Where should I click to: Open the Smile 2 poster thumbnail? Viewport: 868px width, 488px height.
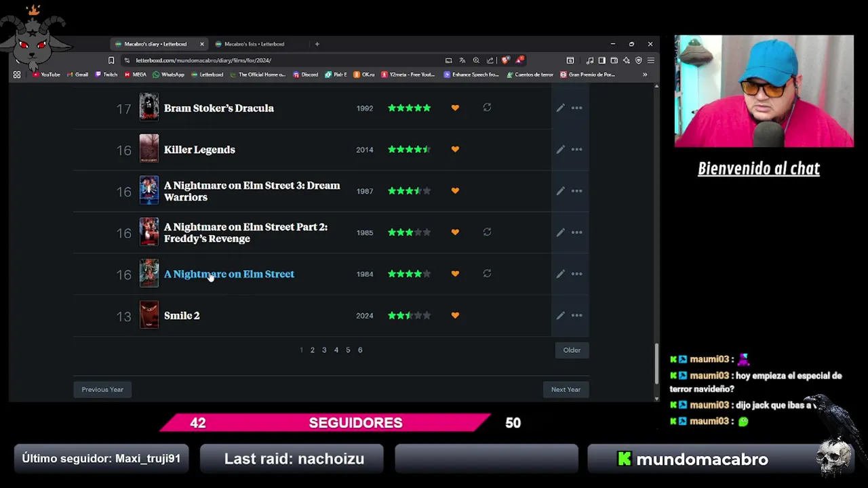click(149, 315)
